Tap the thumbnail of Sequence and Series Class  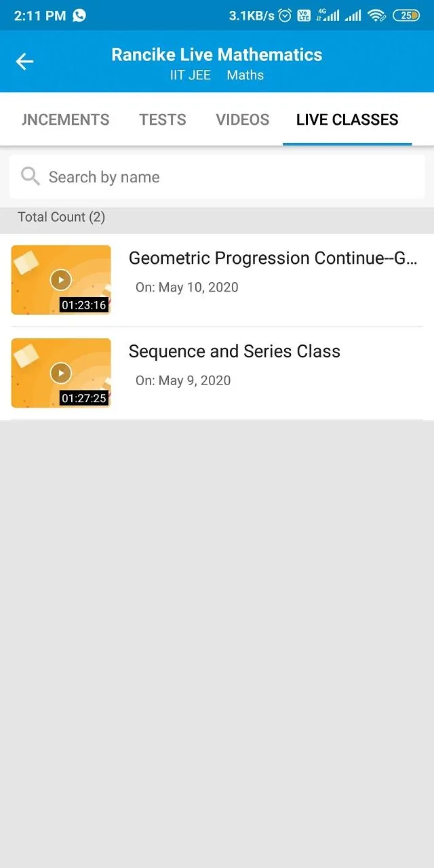tap(61, 373)
